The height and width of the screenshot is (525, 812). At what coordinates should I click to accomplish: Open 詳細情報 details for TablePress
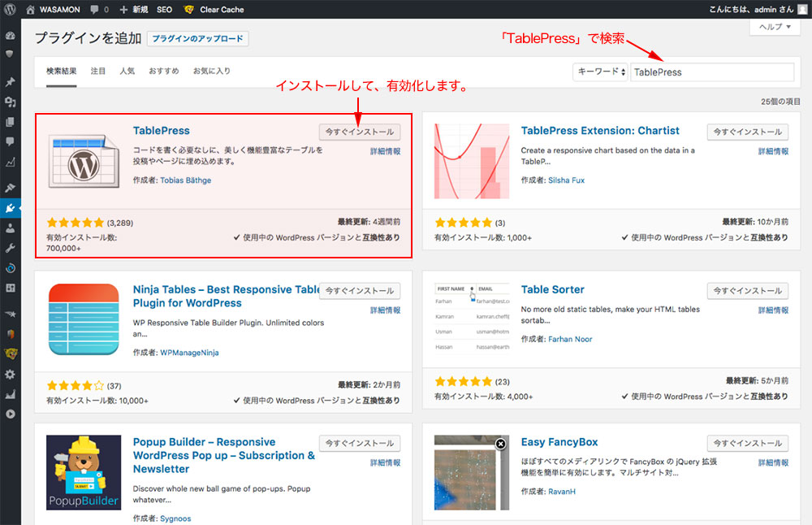point(385,151)
